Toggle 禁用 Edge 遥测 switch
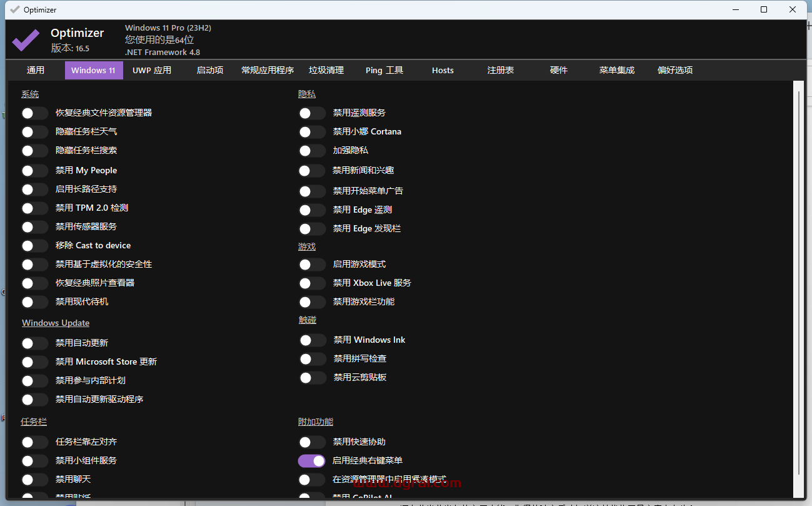812x506 pixels. 312,210
